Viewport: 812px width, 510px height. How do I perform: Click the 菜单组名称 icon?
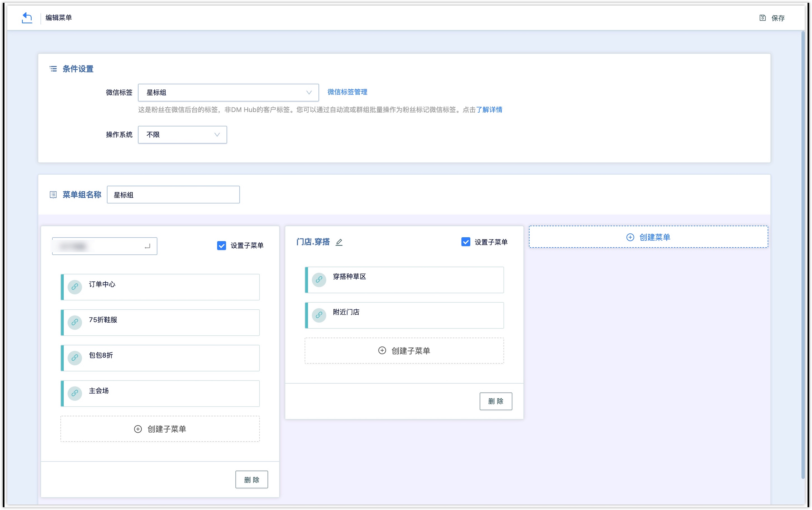point(53,195)
